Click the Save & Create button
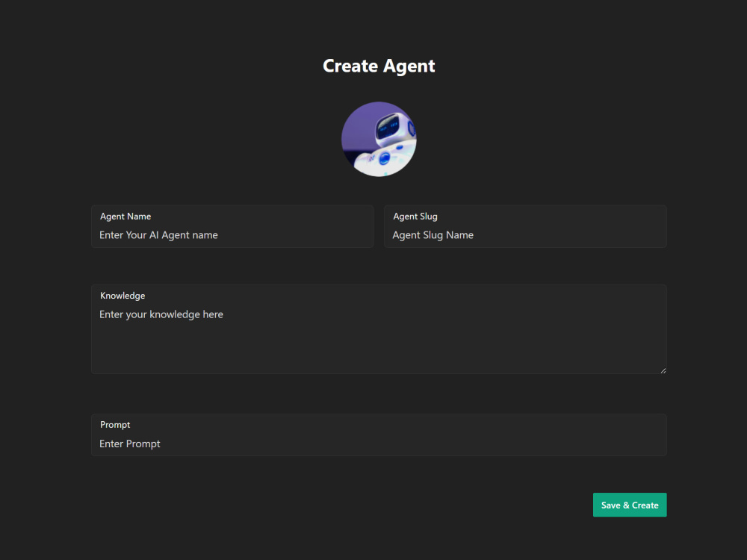 point(630,505)
